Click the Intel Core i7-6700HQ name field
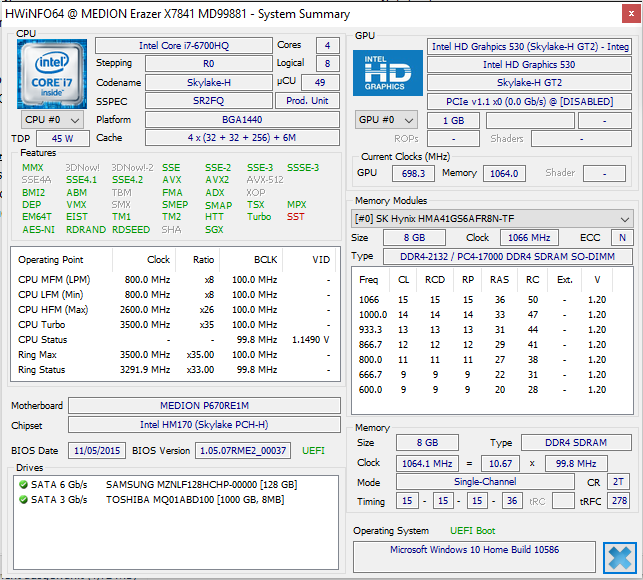643x580 pixels. (x=184, y=46)
